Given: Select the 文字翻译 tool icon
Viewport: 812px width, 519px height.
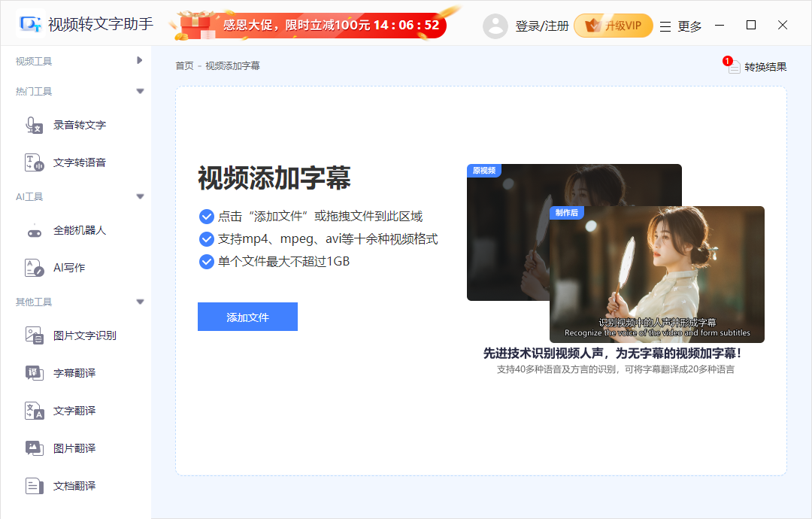Looking at the screenshot, I should tap(35, 411).
